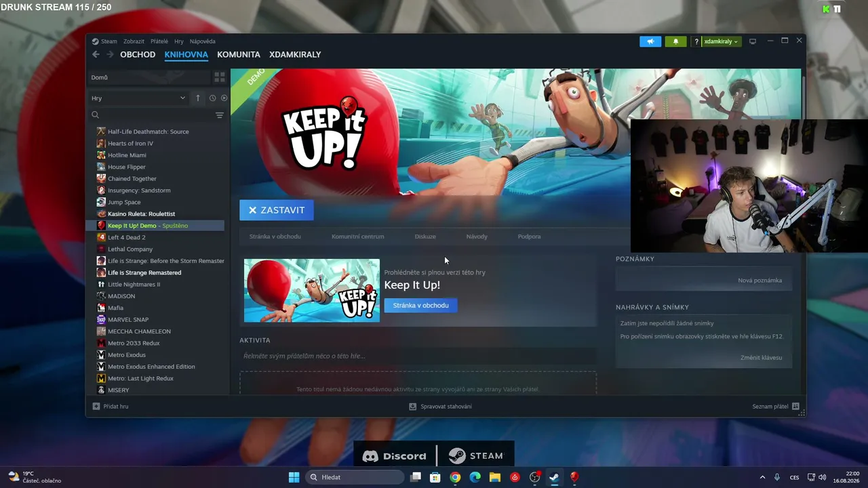Create a new note via Nová poznámka
Screen dimensions: 868x488
(760, 281)
